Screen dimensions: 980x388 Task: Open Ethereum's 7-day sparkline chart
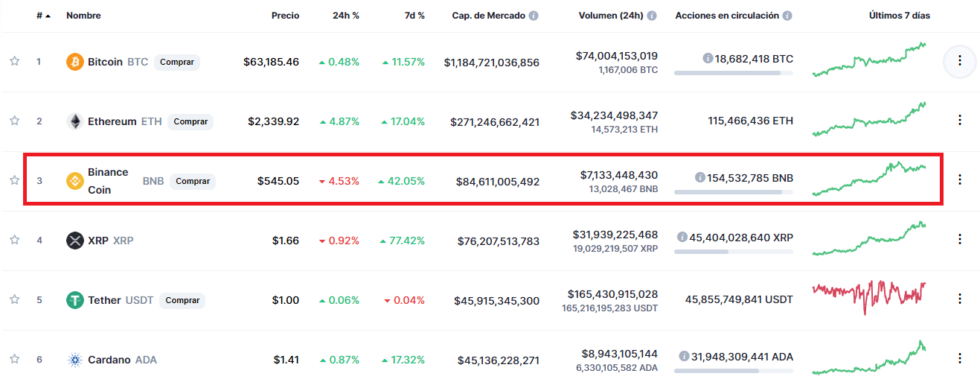pyautogui.click(x=869, y=119)
